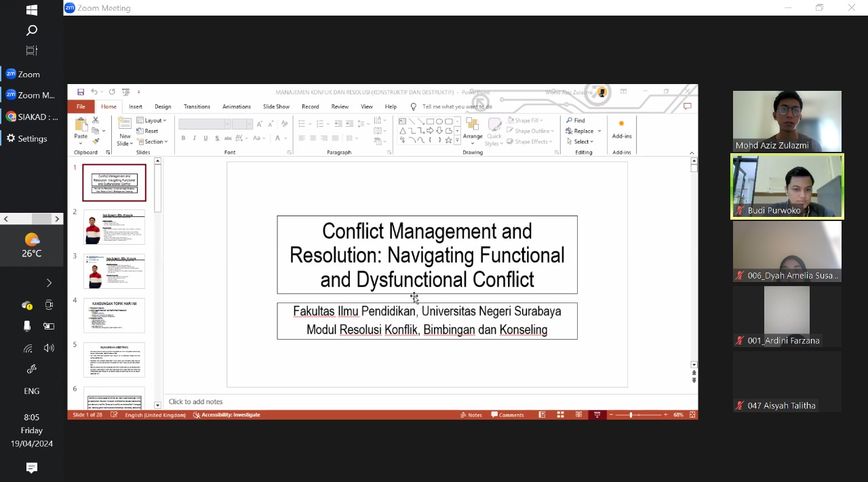Click the New Slide button icon
868x482 pixels.
click(x=125, y=123)
